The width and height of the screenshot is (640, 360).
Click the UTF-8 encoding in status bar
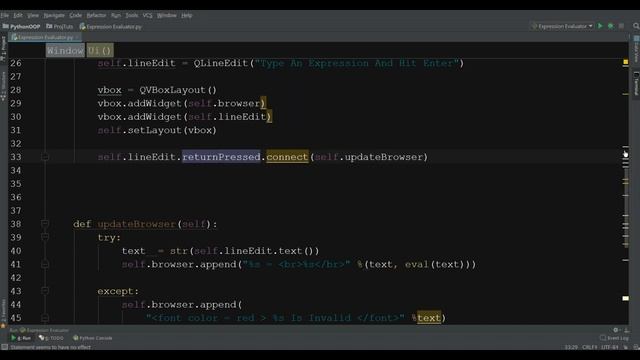pyautogui.click(x=610, y=347)
